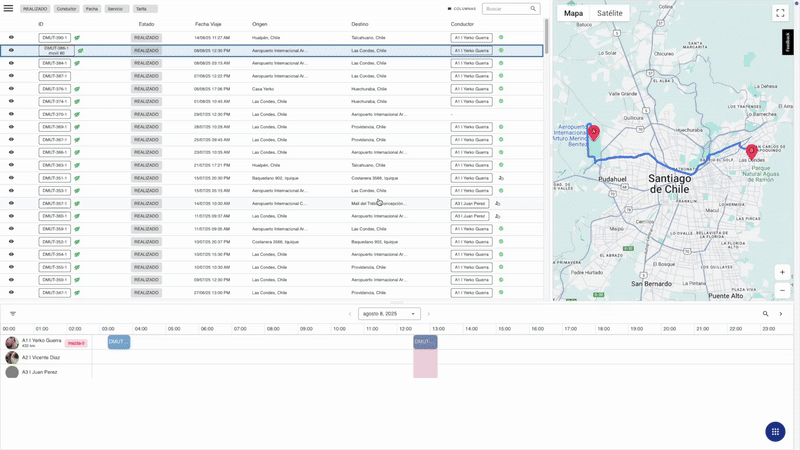Screen dimensions: 800x450
Task: Toggle eye icon for trip DMUT-347-1
Action: pos(11,292)
